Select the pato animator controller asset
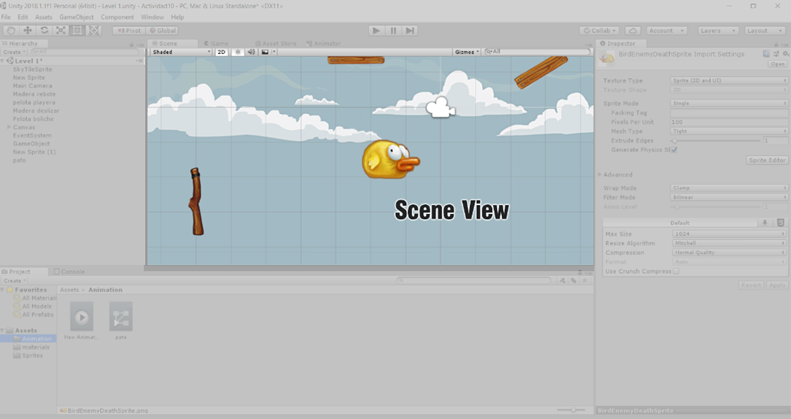The height and width of the screenshot is (419, 791). pyautogui.click(x=121, y=316)
